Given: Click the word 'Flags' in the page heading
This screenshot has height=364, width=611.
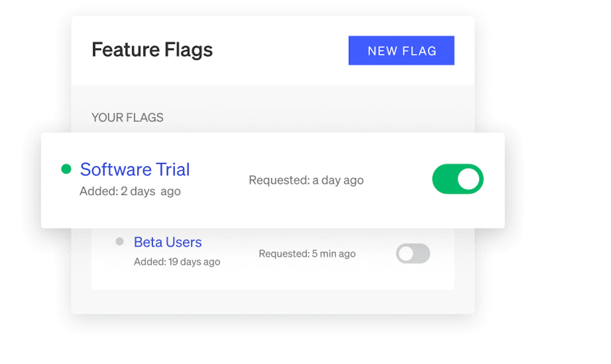Looking at the screenshot, I should click(188, 50).
